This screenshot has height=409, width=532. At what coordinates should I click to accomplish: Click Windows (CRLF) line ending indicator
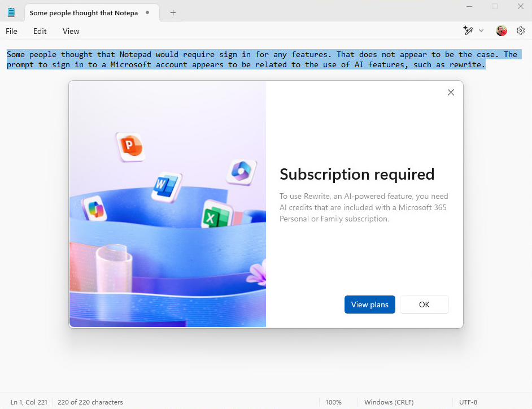[389, 402]
